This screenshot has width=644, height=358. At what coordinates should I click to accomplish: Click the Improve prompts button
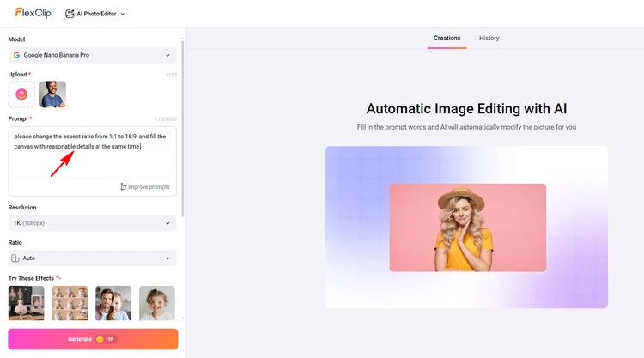pyautogui.click(x=145, y=187)
